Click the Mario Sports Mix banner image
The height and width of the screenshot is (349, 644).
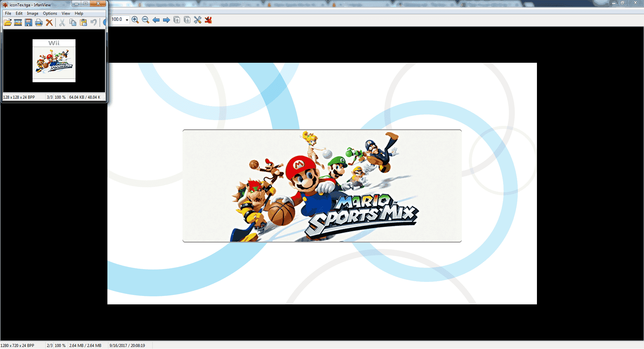click(x=322, y=186)
